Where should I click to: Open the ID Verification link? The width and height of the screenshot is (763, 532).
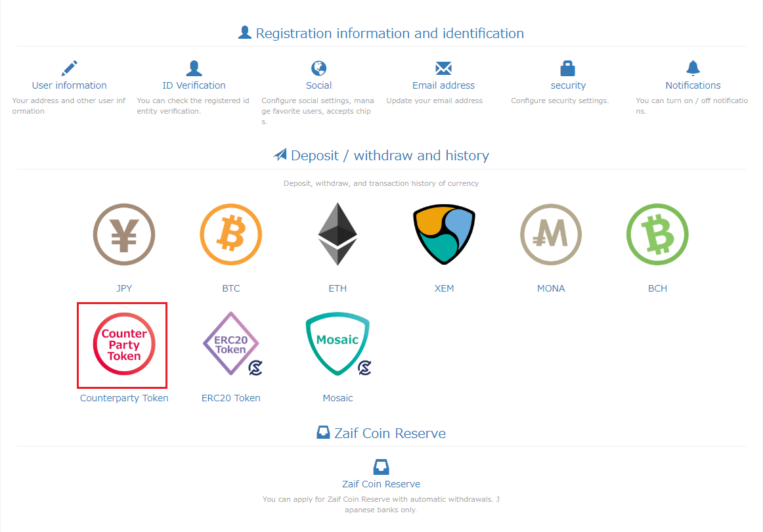[x=194, y=85]
